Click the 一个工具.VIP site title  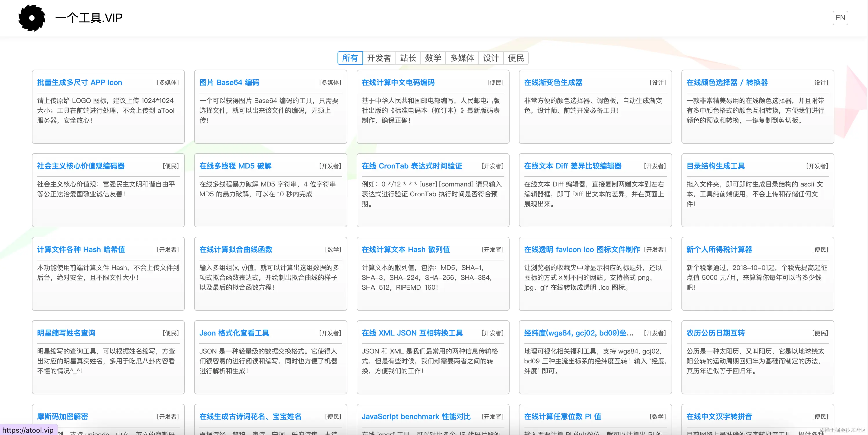[x=89, y=18]
